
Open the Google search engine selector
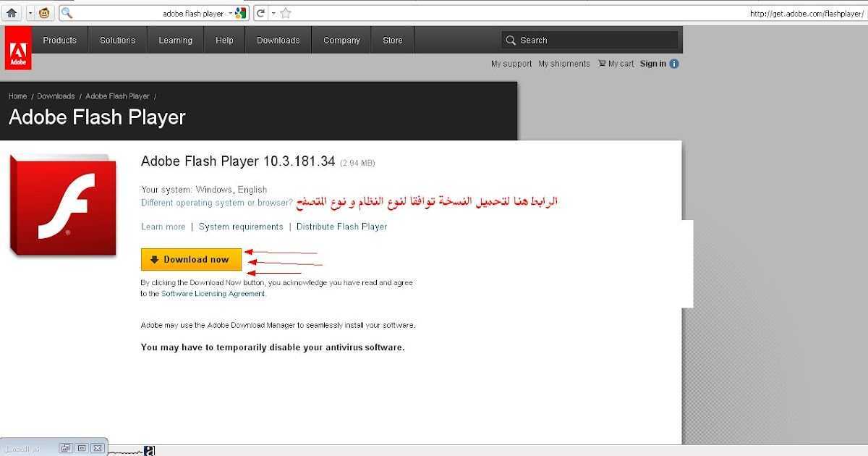[x=239, y=13]
